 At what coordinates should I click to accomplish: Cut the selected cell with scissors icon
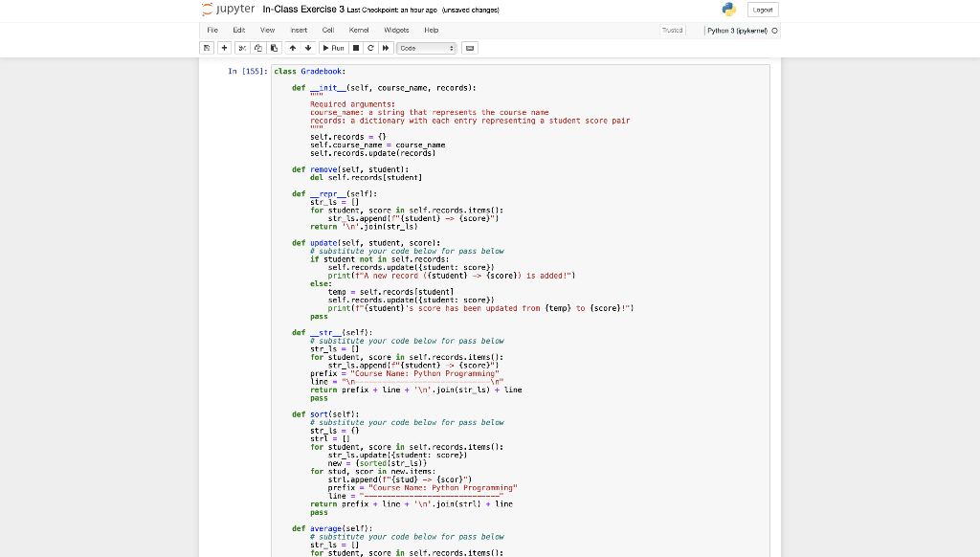(x=242, y=48)
